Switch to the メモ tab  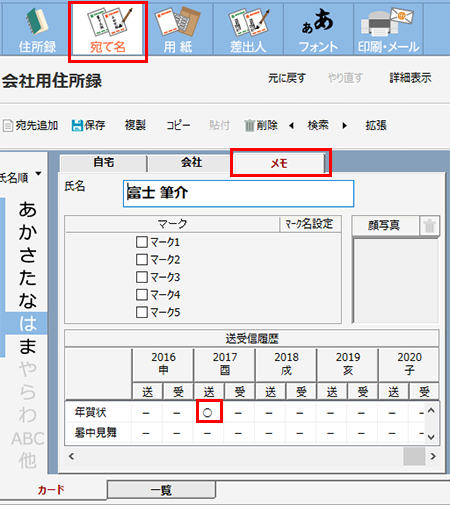pyautogui.click(x=279, y=163)
